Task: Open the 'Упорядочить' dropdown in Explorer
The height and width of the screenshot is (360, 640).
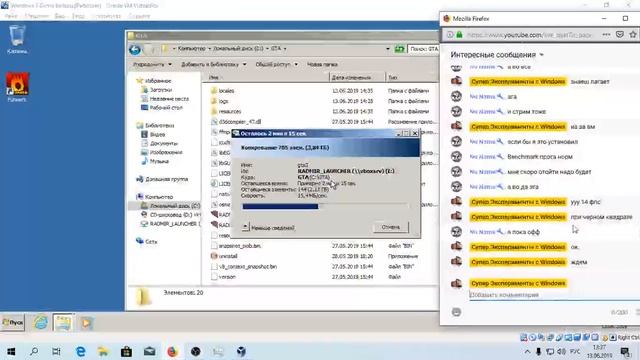Action: click(152, 64)
